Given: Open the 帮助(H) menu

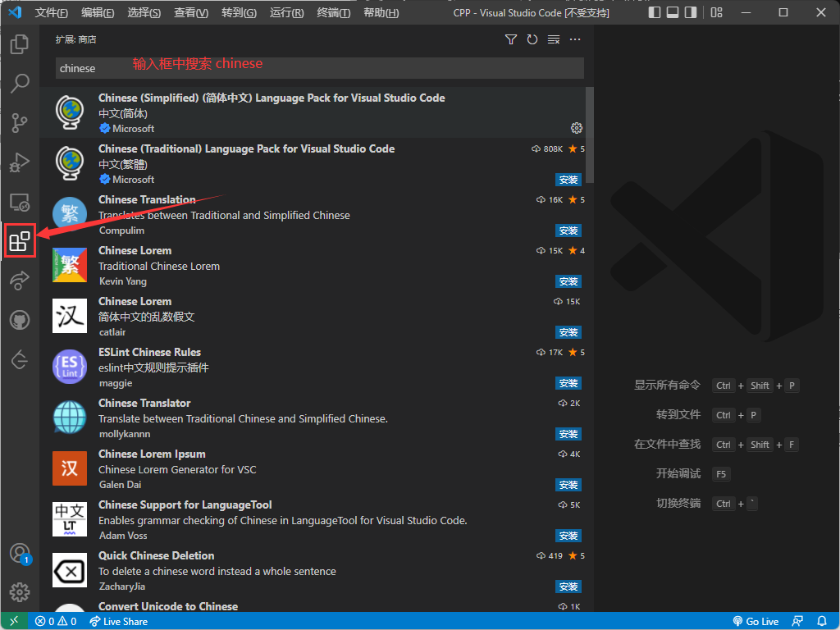Looking at the screenshot, I should pos(381,12).
